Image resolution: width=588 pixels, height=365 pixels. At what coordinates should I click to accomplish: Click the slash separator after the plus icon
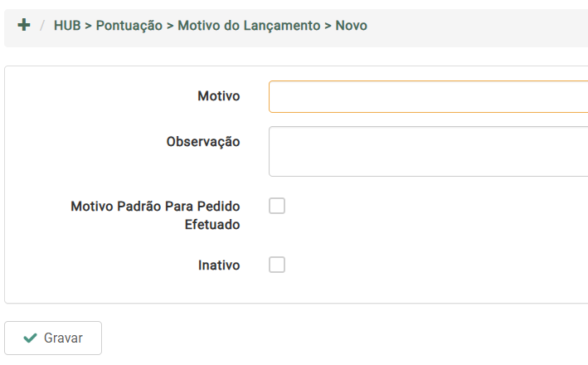[41, 26]
